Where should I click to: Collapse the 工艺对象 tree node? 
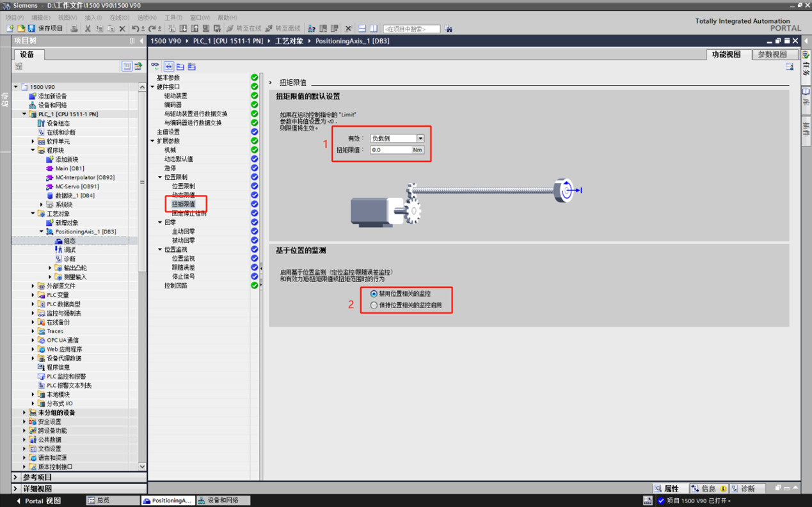(33, 214)
